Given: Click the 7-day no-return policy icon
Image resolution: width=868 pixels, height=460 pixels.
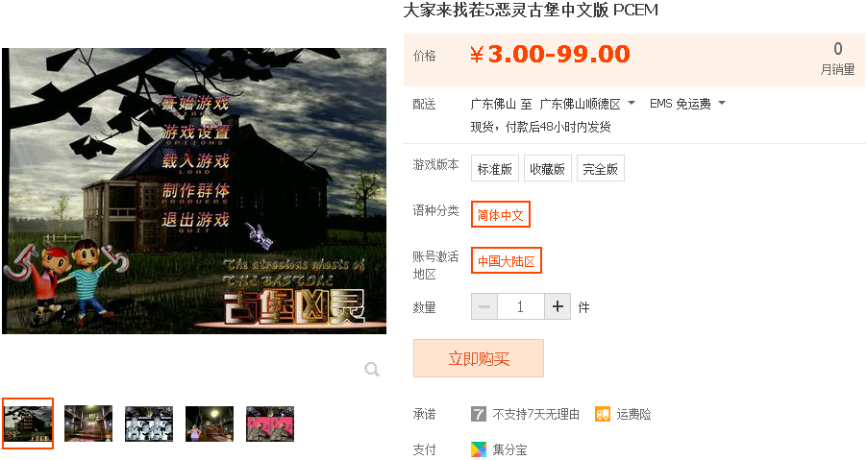Looking at the screenshot, I should coord(479,414).
